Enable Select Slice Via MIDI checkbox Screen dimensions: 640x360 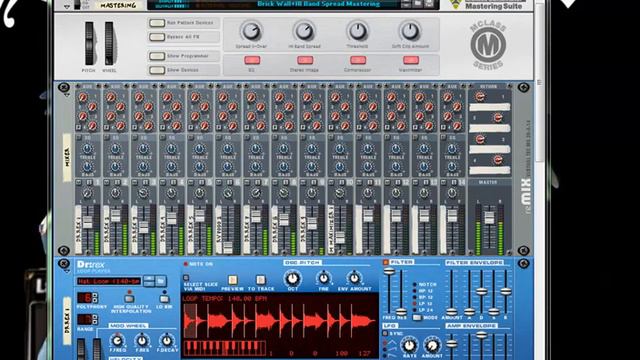tap(186, 278)
